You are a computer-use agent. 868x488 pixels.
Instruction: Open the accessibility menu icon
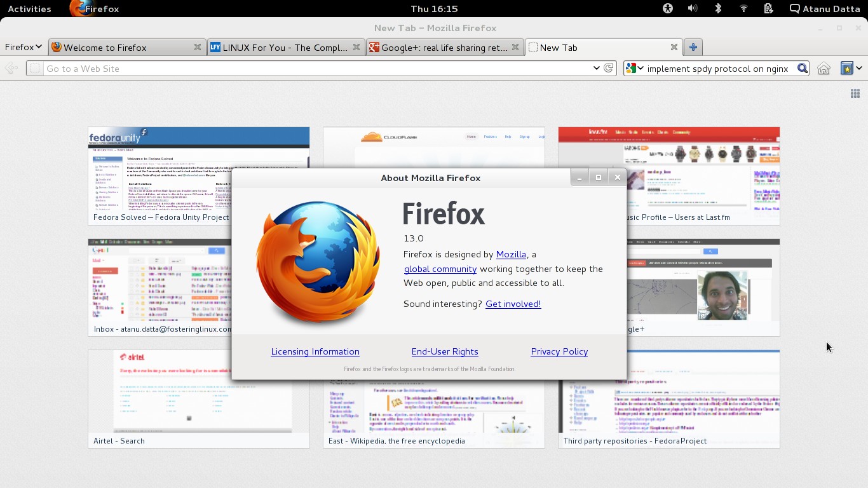point(667,9)
